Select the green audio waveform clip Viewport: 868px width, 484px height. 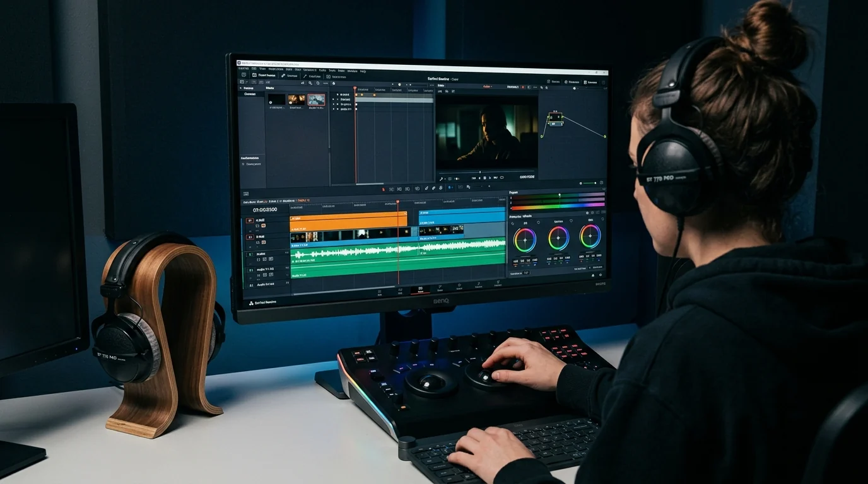pyautogui.click(x=398, y=251)
